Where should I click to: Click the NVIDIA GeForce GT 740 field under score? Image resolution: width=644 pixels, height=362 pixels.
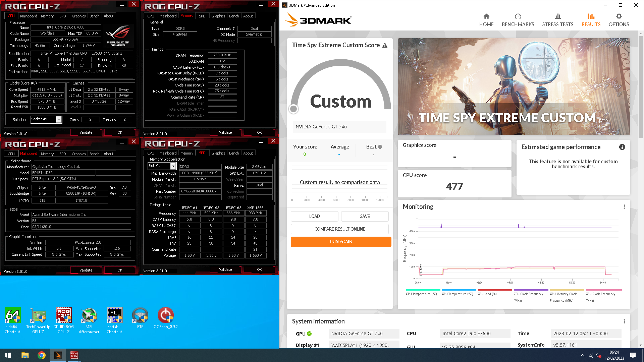pyautogui.click(x=339, y=127)
